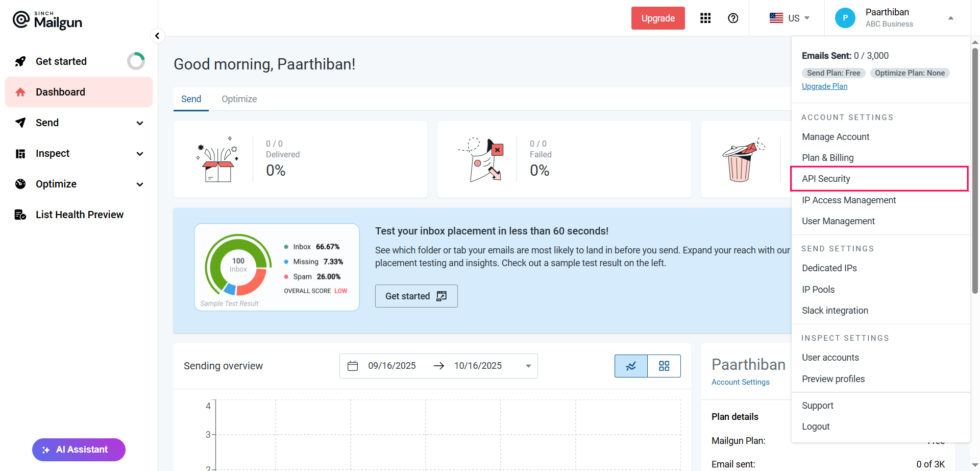The height and width of the screenshot is (471, 980).
Task: Click the Paarthiban profile avatar icon
Action: [x=845, y=17]
